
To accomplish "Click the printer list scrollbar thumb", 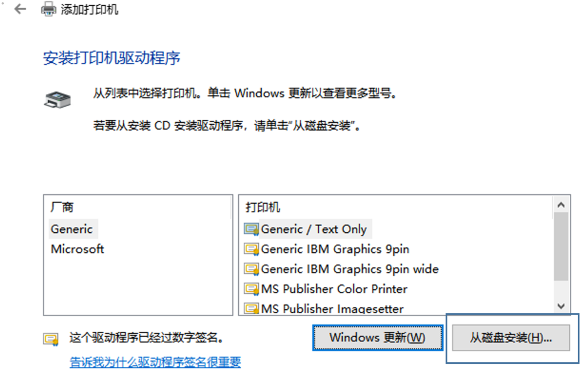I will 561,247.
